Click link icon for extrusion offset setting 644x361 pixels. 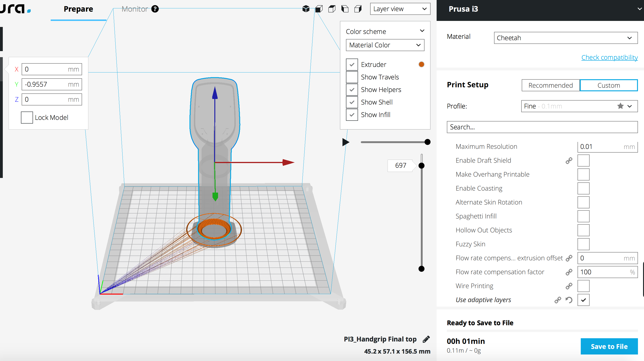(x=569, y=258)
